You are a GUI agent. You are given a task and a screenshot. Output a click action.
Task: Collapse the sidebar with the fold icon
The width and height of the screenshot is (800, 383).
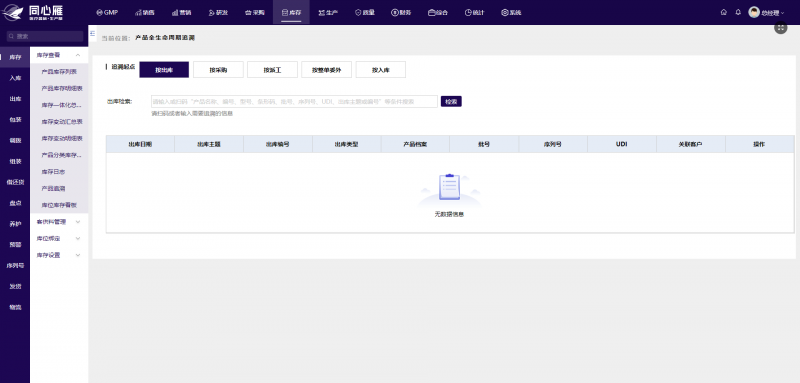(x=92, y=33)
